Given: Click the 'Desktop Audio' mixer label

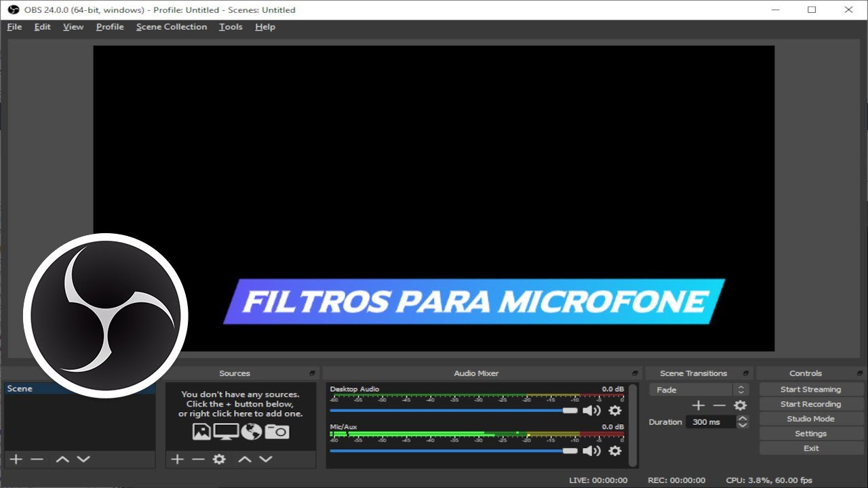Looking at the screenshot, I should (354, 389).
